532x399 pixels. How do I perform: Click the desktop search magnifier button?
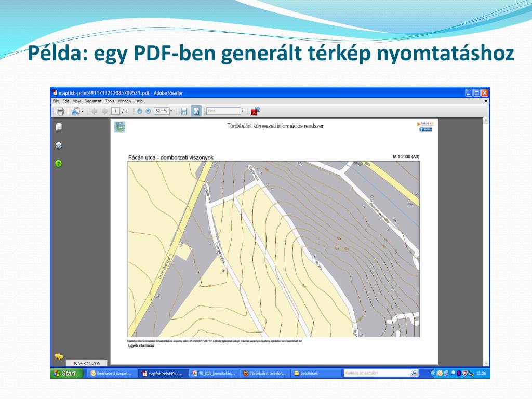click(414, 373)
